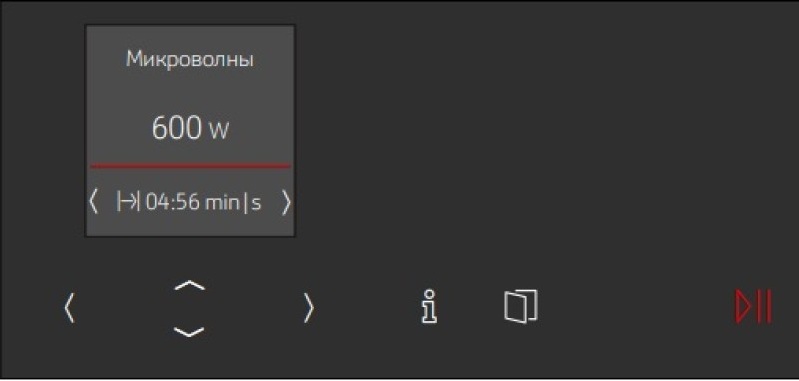The image size is (799, 381).
Task: Increase value with the up chevron
Action: (189, 285)
